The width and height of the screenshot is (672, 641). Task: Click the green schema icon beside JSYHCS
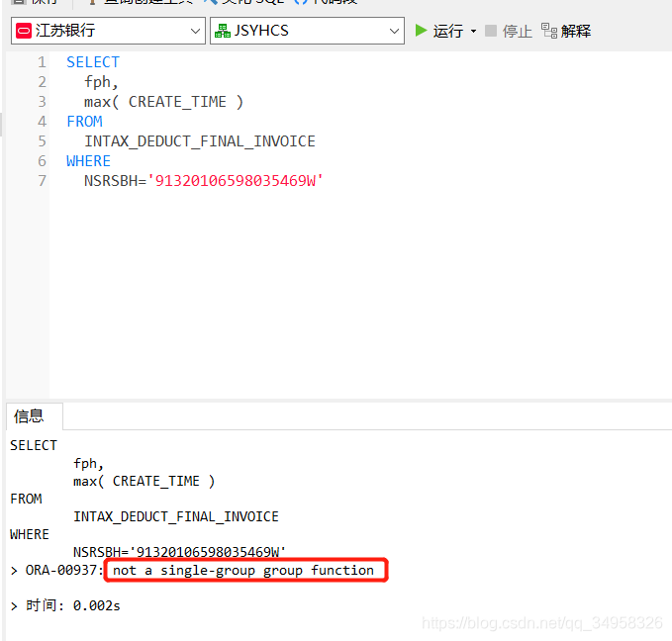pyautogui.click(x=223, y=31)
